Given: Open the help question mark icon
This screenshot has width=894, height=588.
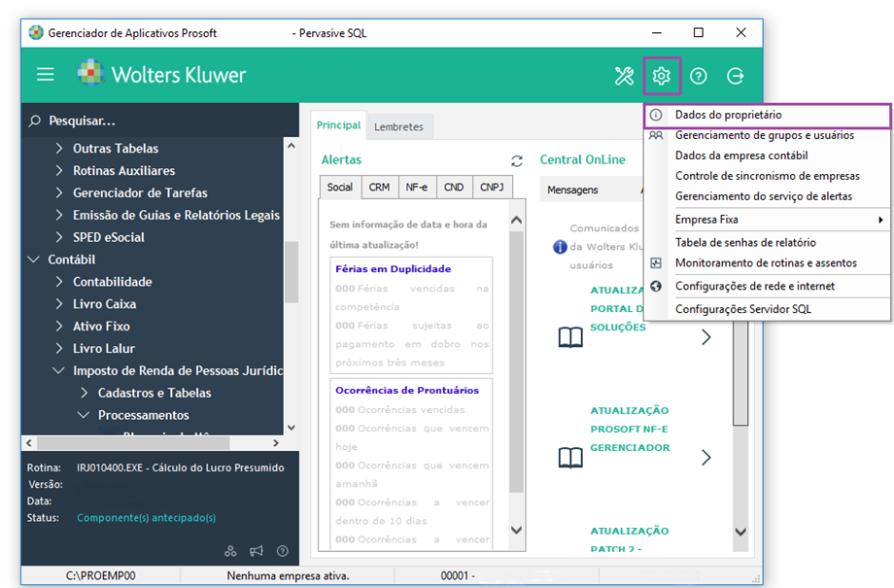Looking at the screenshot, I should point(699,75).
